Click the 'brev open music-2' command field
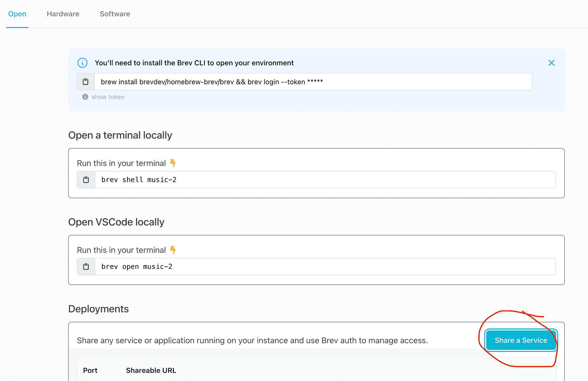 coord(325,267)
